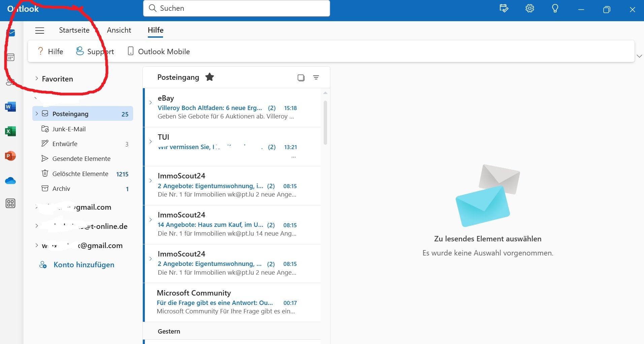Expand the ribbon options chevron
The image size is (644, 344).
point(639,56)
